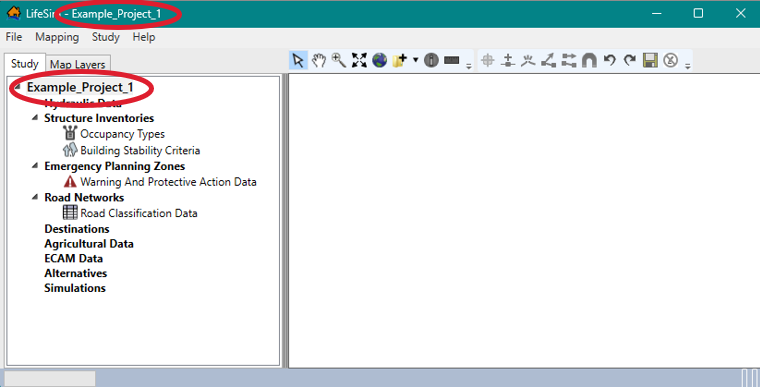Select Warning And Protective Action Data
Screen dimensions: 760x387
coord(168,182)
